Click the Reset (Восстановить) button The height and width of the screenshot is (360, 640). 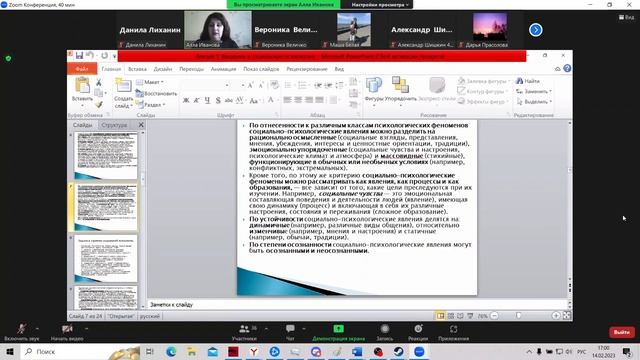156,93
